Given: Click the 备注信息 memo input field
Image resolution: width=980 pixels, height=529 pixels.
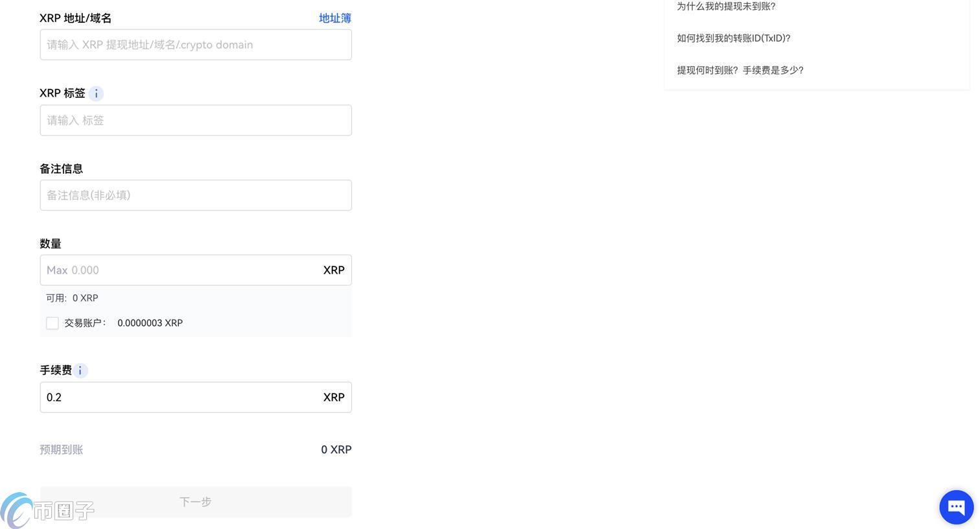Looking at the screenshot, I should point(195,194).
